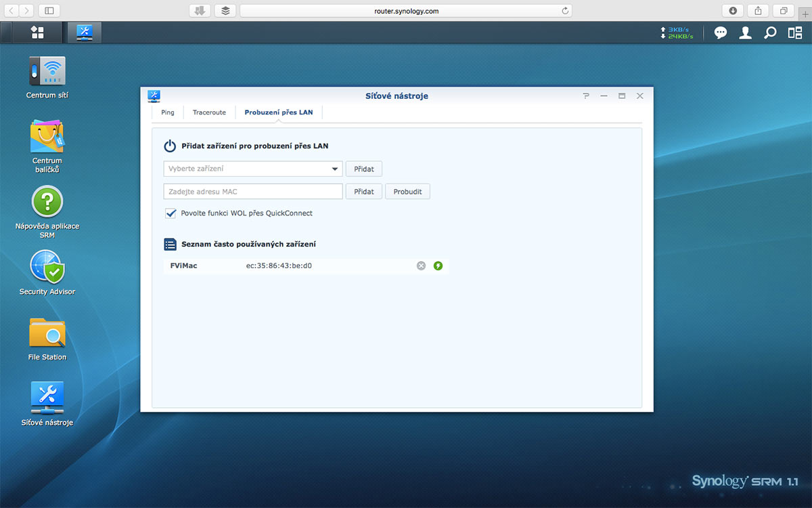This screenshot has height=508, width=812.
Task: Click the search magnifier in SRM taskbar
Action: point(770,33)
